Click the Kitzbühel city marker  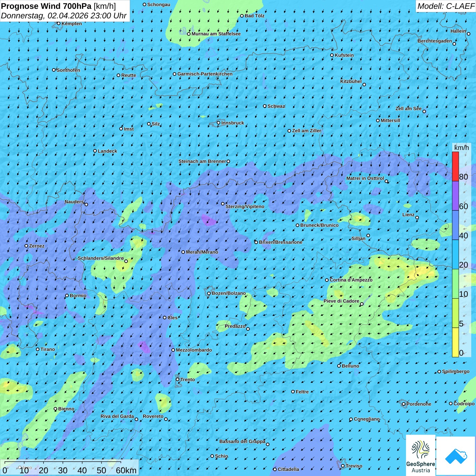point(364,85)
